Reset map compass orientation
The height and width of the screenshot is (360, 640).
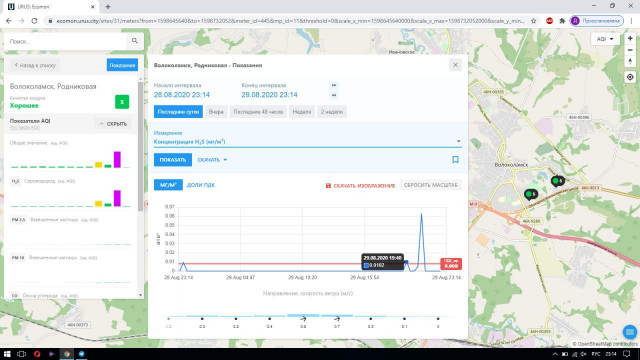click(630, 62)
